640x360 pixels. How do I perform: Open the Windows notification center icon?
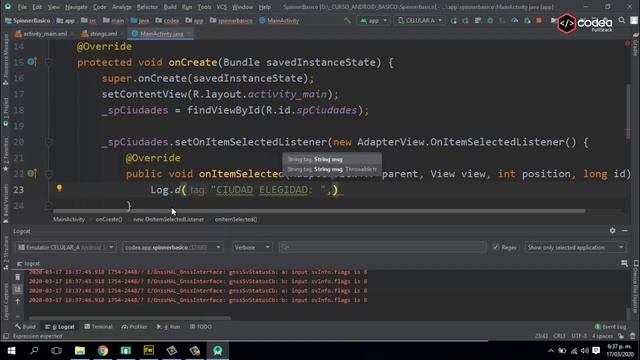coord(596,351)
